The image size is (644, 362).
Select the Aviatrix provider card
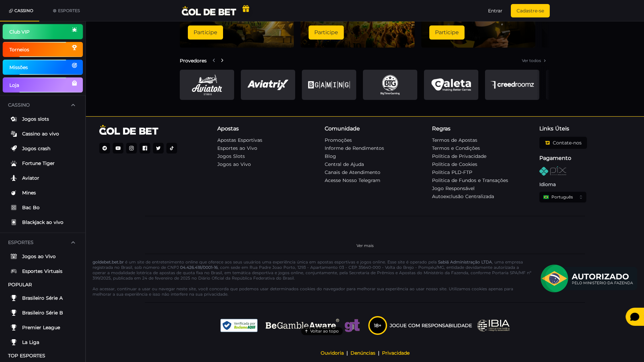[x=268, y=85]
